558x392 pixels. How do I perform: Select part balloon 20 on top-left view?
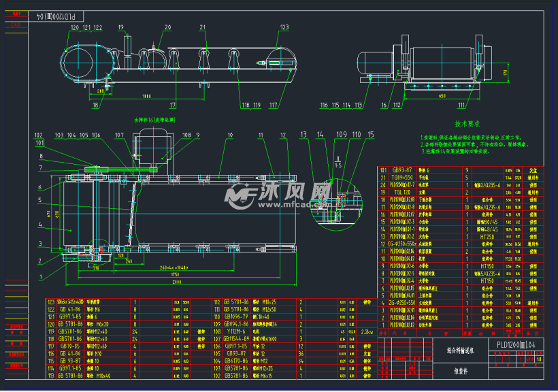coord(167,28)
